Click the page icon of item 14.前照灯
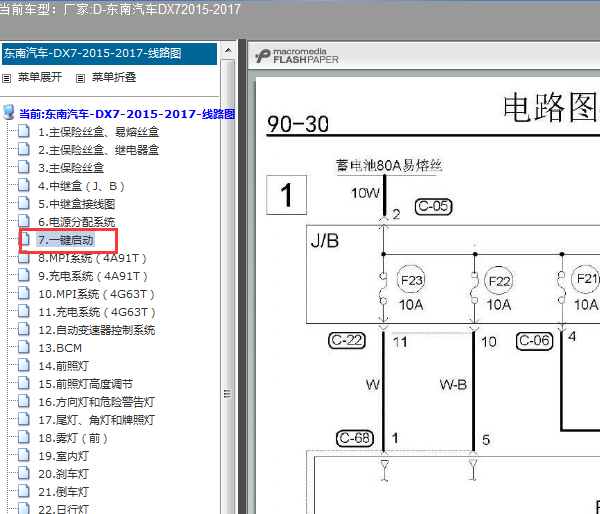The height and width of the screenshot is (514, 600). coord(24,365)
